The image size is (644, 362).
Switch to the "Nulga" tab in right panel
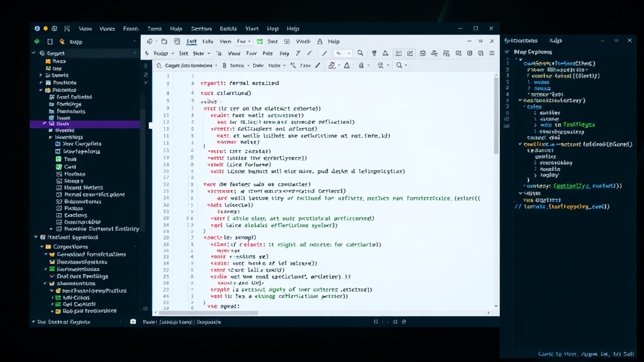tap(555, 41)
